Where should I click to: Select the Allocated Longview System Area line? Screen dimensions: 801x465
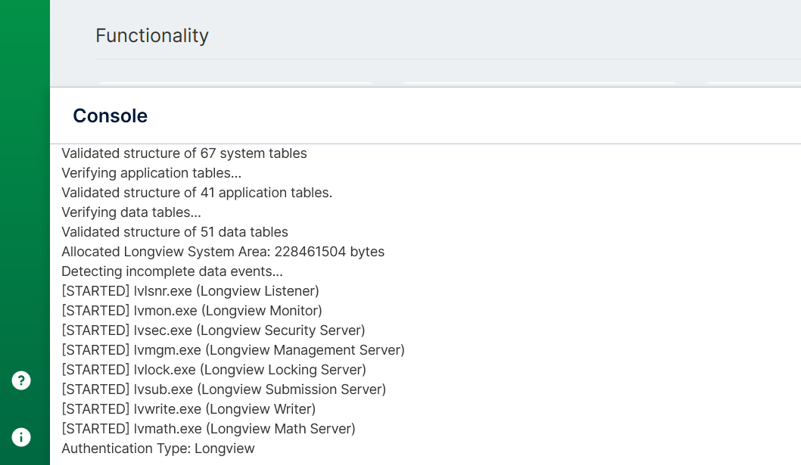coord(222,252)
